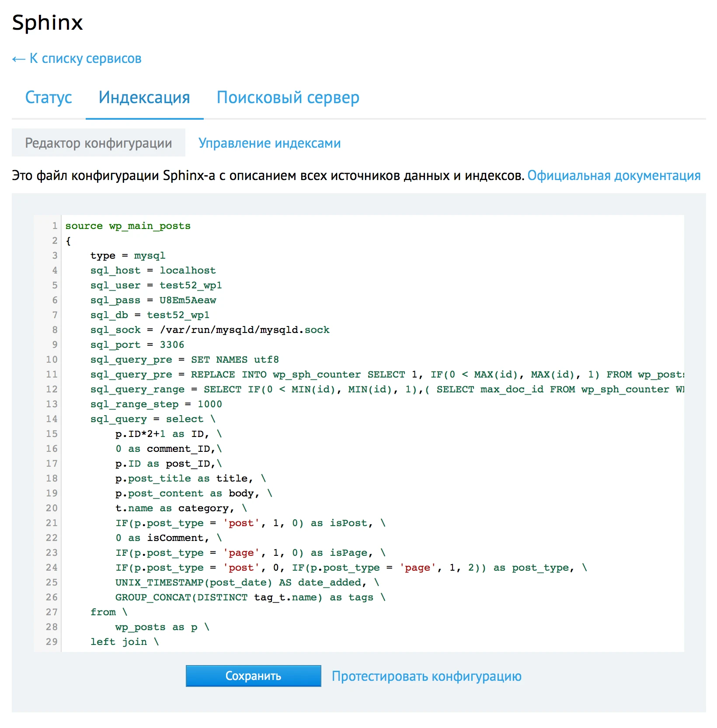Open the Официальная документация link

pyautogui.click(x=613, y=176)
